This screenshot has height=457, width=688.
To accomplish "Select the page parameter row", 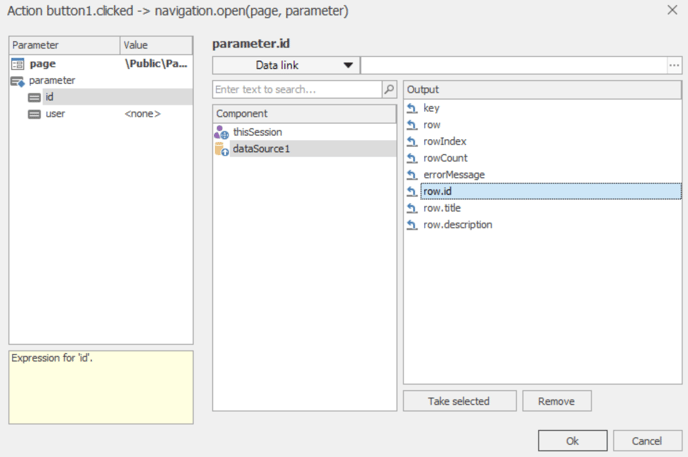I will [x=101, y=64].
